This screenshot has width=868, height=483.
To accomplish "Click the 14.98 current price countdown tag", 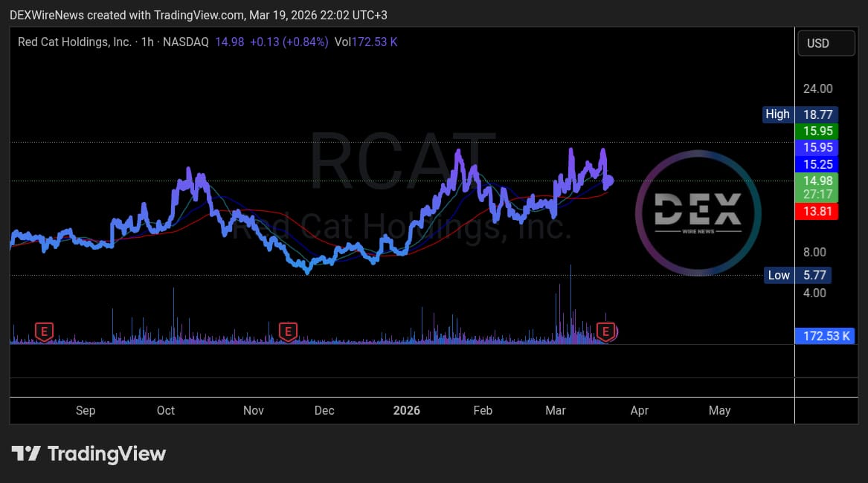I will point(817,187).
